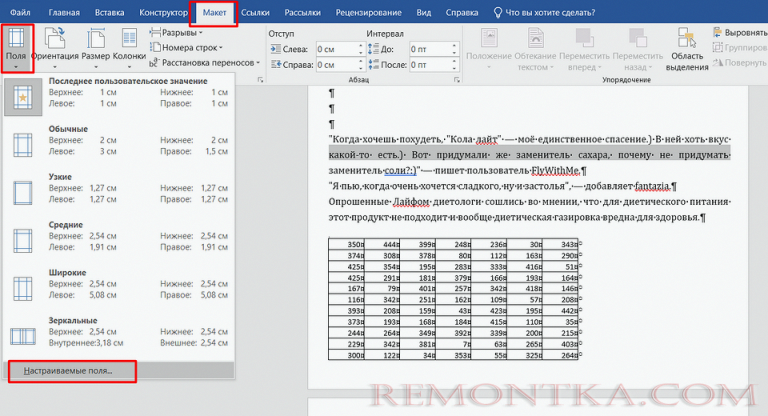Click the table cell containing 444

[x=383, y=244]
